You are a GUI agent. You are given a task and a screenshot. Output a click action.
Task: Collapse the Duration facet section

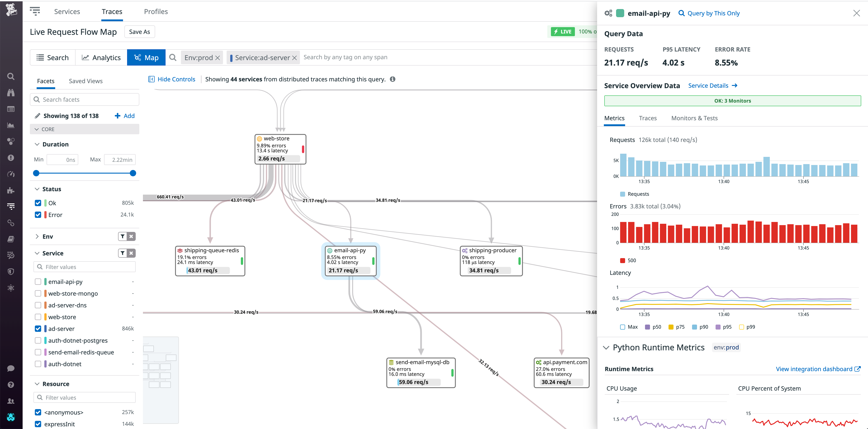37,144
